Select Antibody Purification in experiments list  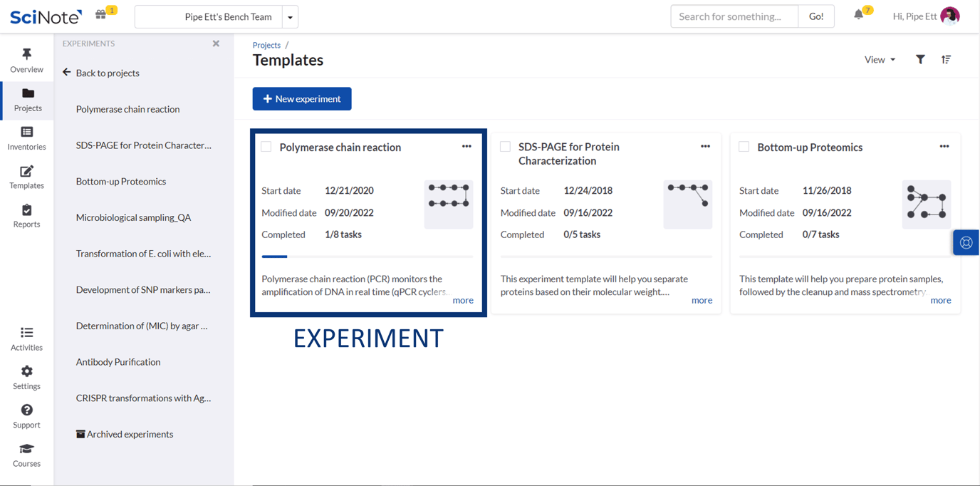(118, 362)
